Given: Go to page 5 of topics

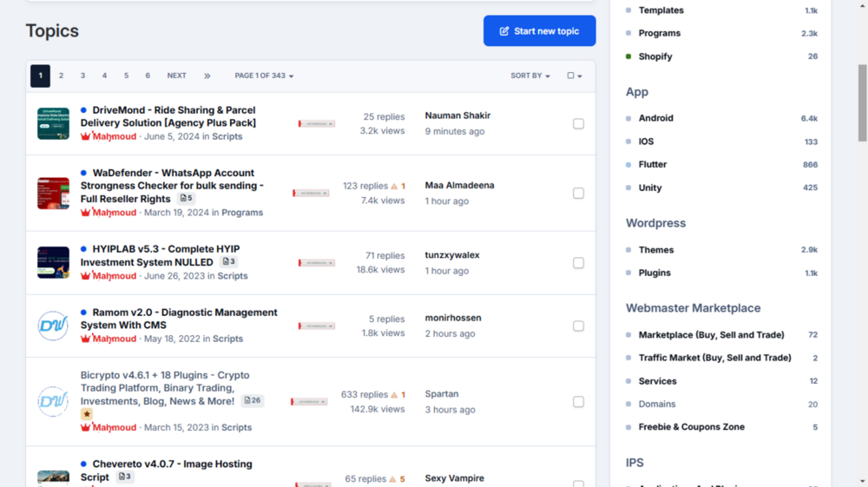Looking at the screenshot, I should tap(126, 76).
